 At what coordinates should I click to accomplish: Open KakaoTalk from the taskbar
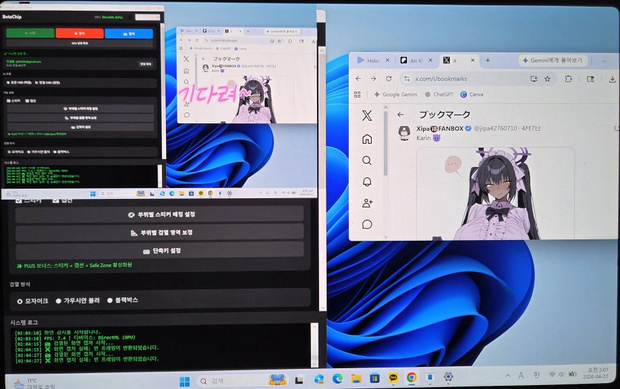393,378
